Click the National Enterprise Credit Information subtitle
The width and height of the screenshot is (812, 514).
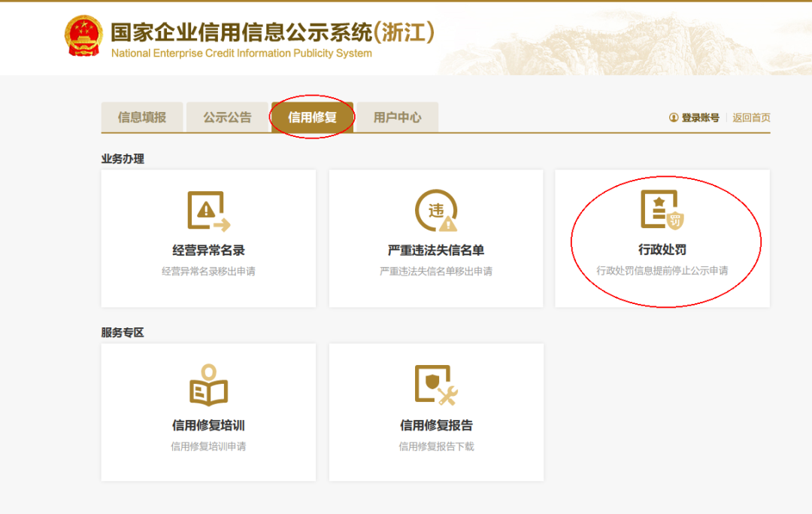[x=241, y=53]
